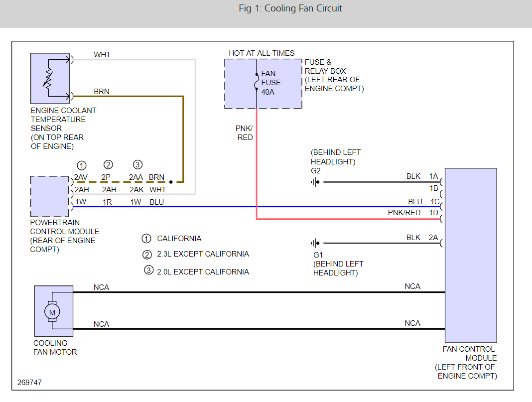Click the thermistor symbol in coolant sensor
532x402 pixels.
tap(49, 77)
